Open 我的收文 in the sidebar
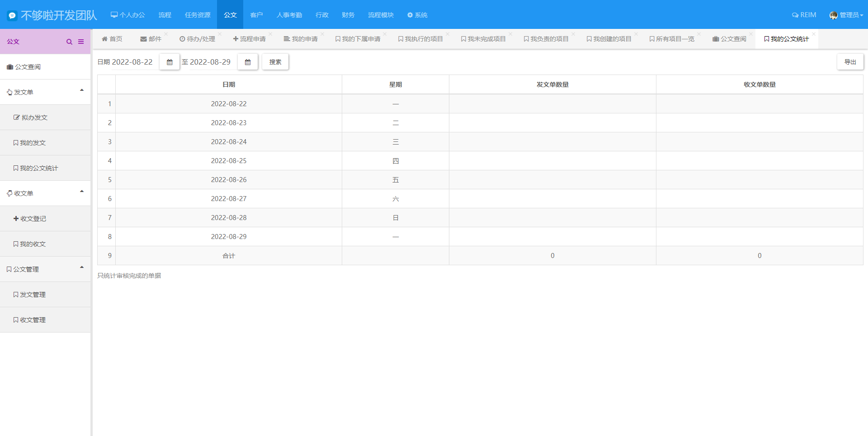868x436 pixels. click(45, 244)
